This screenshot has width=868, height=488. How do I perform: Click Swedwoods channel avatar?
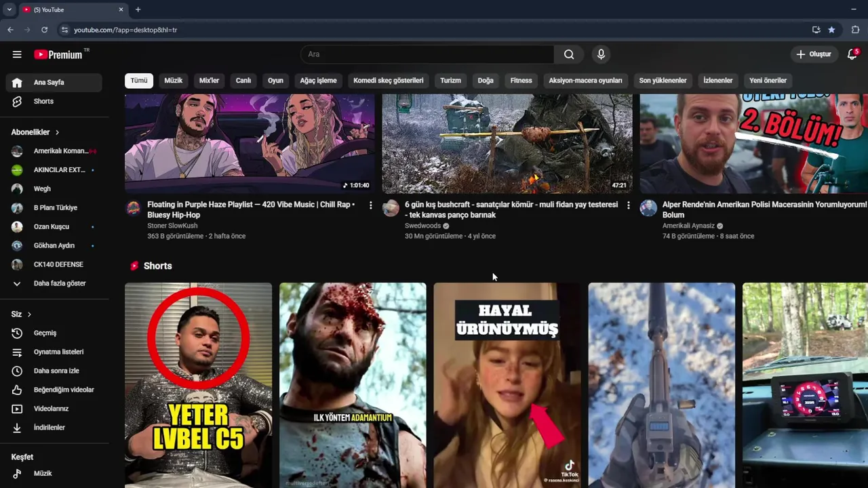tap(391, 208)
